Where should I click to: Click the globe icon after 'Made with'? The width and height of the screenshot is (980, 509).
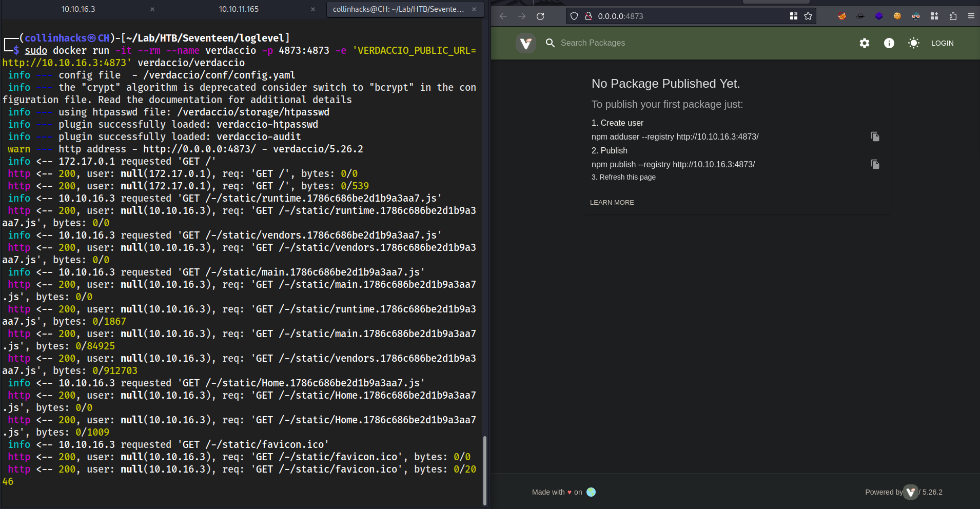click(x=591, y=492)
